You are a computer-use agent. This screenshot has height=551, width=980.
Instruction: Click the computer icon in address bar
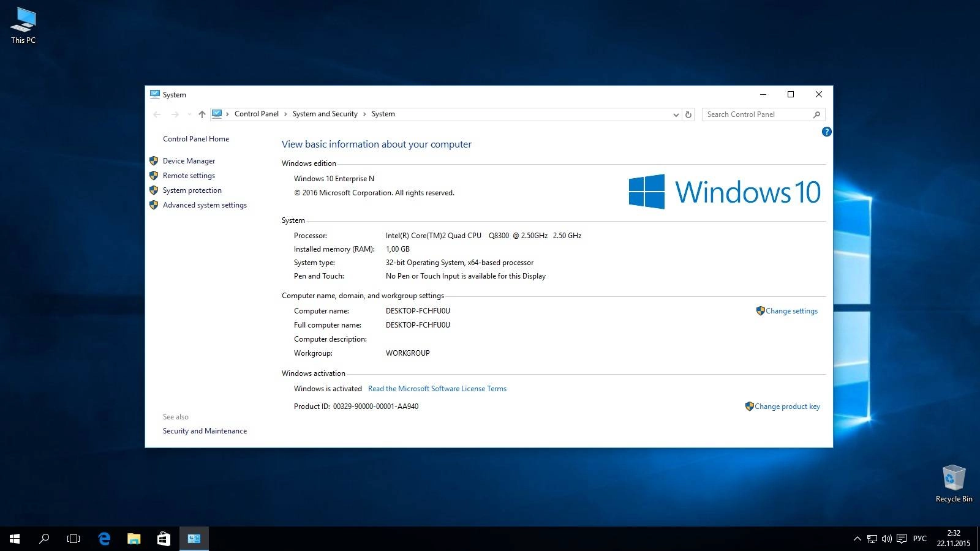[x=217, y=114]
